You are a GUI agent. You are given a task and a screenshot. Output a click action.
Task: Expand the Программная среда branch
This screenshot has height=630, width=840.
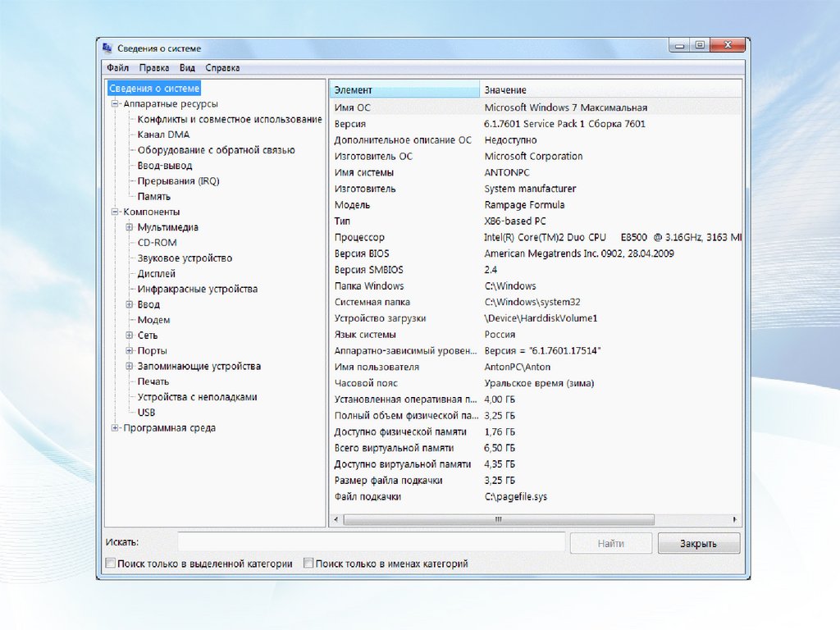point(115,427)
